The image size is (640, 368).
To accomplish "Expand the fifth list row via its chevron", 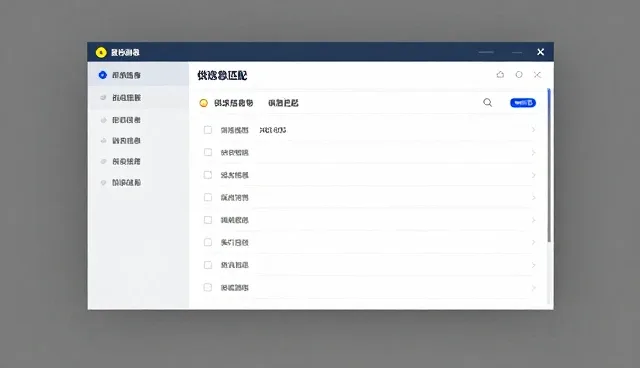I will 533,220.
